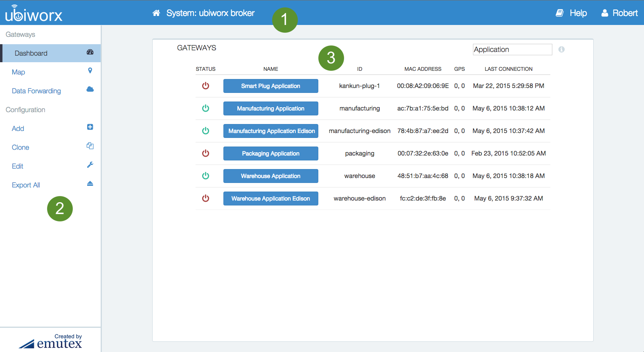
Task: Click green power icon of manufacturing gateway
Action: click(x=206, y=108)
